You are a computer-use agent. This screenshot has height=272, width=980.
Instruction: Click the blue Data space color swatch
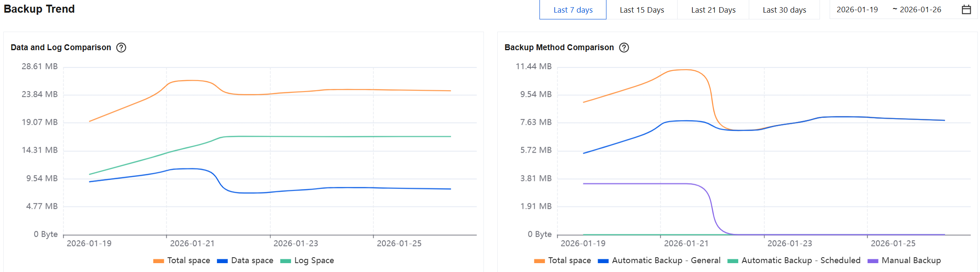[222, 261]
